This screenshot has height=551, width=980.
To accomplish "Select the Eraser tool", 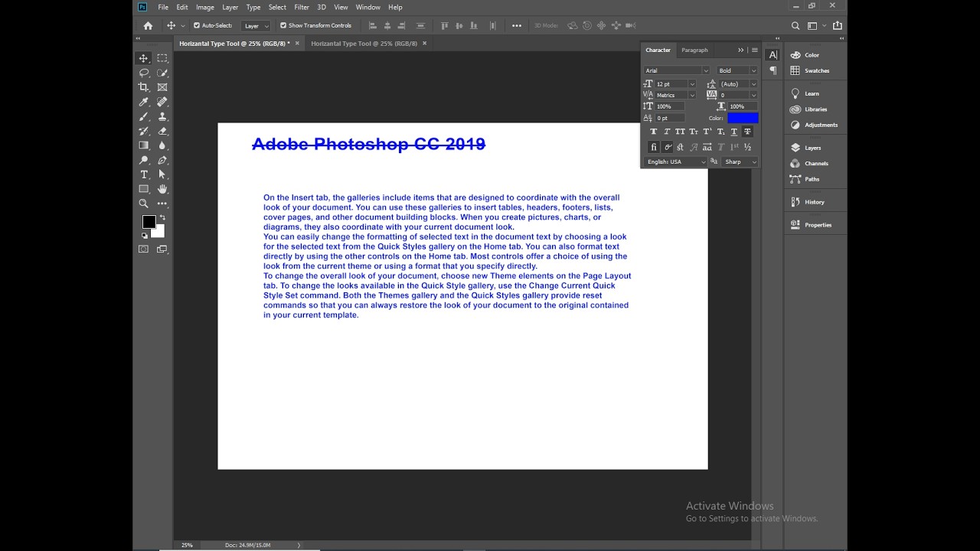I will 162,131.
